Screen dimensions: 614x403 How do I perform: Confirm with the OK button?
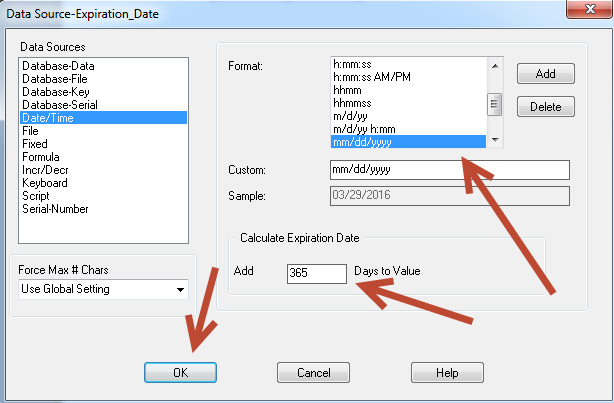(x=180, y=372)
